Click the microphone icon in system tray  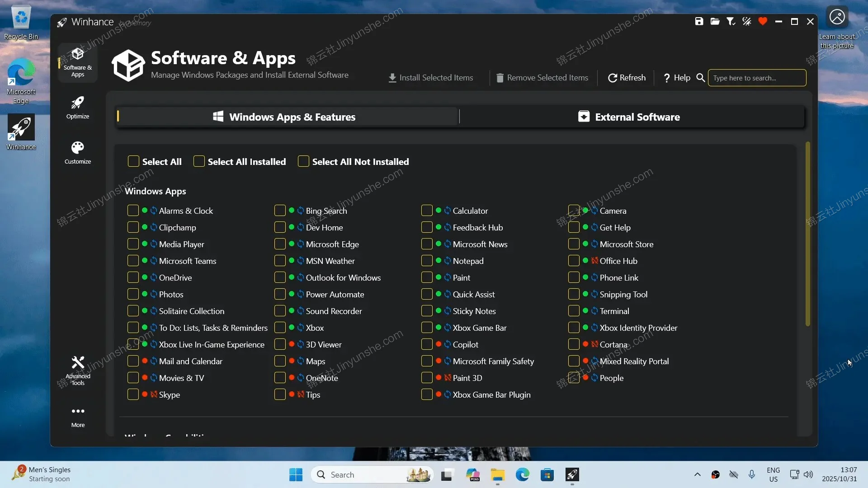tap(751, 474)
